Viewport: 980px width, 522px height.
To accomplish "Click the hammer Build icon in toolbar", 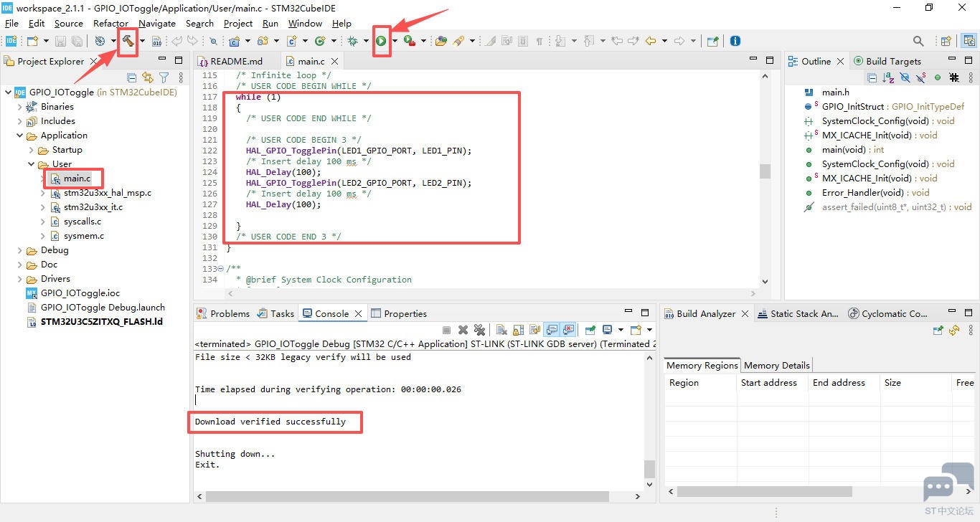I will (x=128, y=41).
